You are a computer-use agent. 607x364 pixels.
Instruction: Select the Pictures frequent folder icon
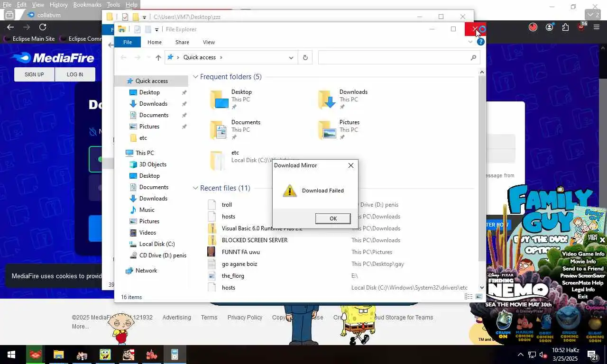tap(327, 130)
